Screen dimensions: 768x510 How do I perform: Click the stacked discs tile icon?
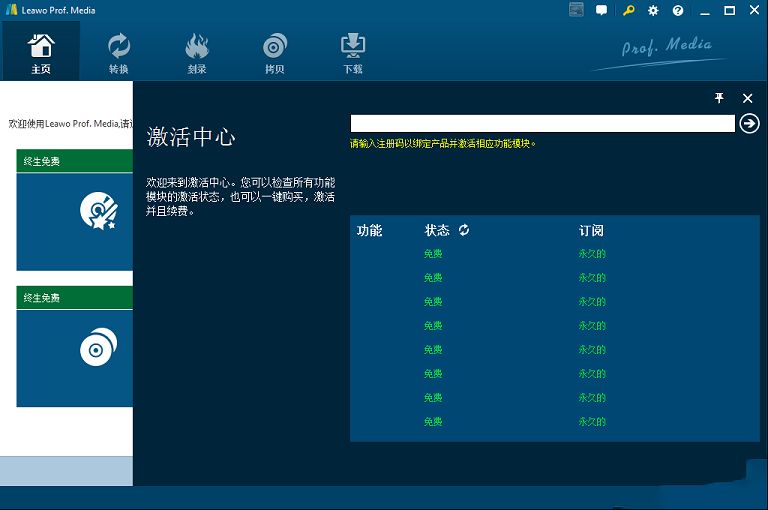pyautogui.click(x=98, y=347)
